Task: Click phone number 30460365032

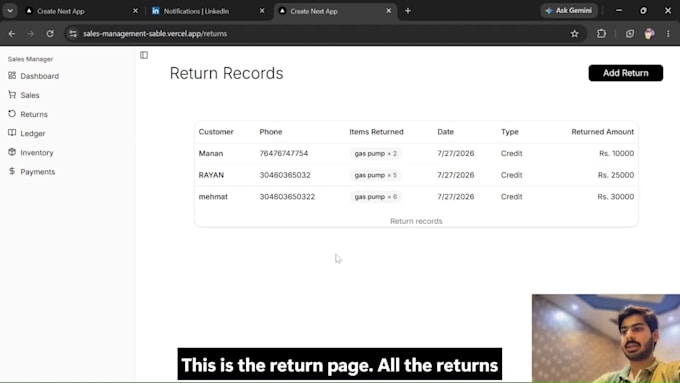Action: (x=285, y=175)
